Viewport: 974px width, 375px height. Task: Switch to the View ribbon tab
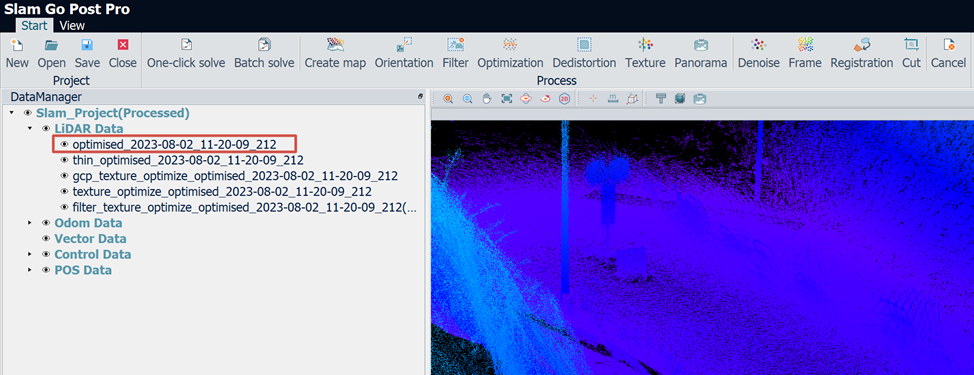[72, 25]
